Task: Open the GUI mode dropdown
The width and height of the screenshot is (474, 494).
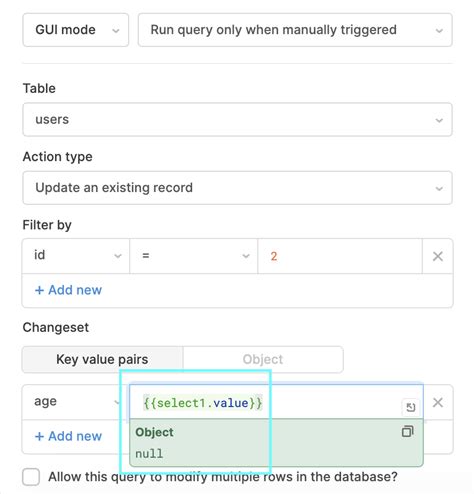Action: [x=76, y=30]
